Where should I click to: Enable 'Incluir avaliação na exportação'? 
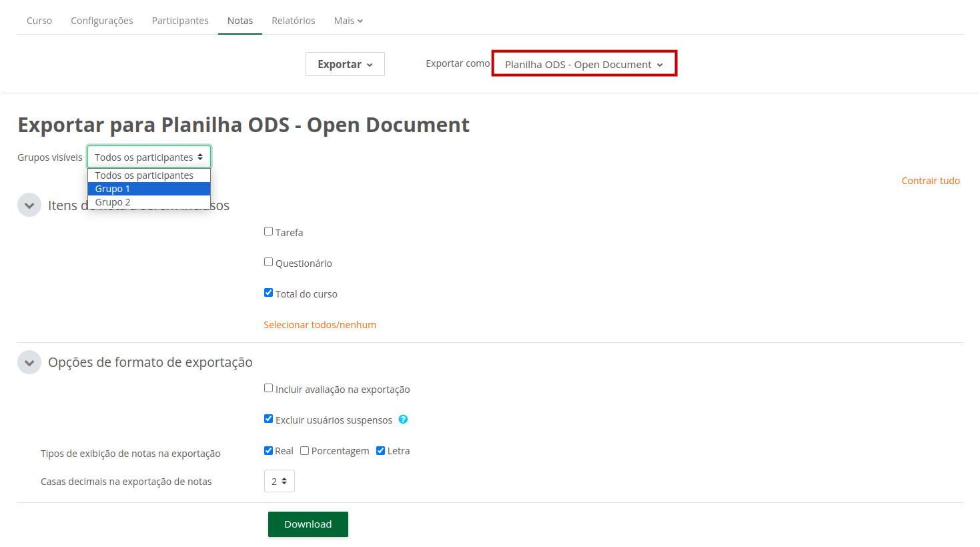pyautogui.click(x=268, y=388)
